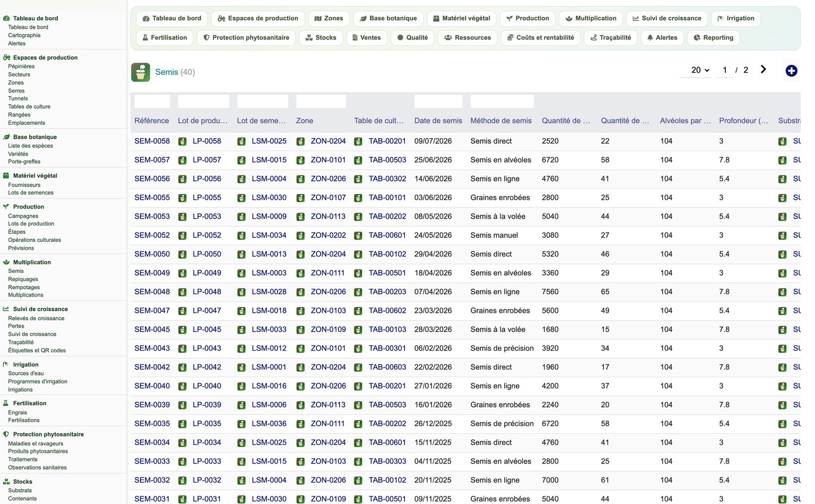Sort by Méthode de semis column header

coord(501,121)
